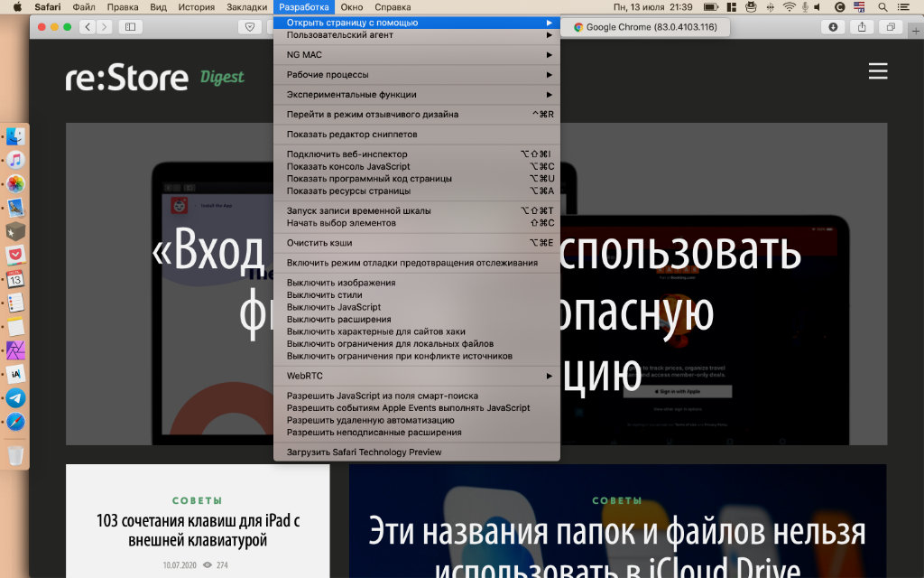The width and height of the screenshot is (924, 578).
Task: Open Preview app in the Dock
Action: 16,208
